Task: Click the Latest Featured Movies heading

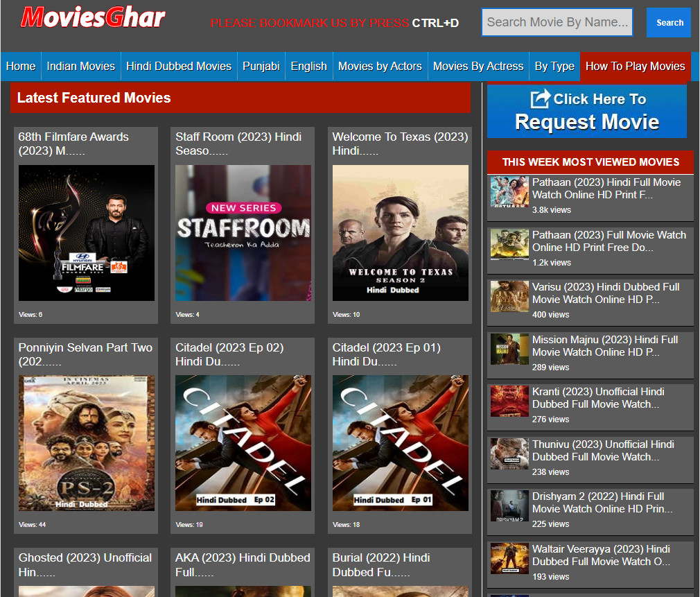Action: point(94,98)
